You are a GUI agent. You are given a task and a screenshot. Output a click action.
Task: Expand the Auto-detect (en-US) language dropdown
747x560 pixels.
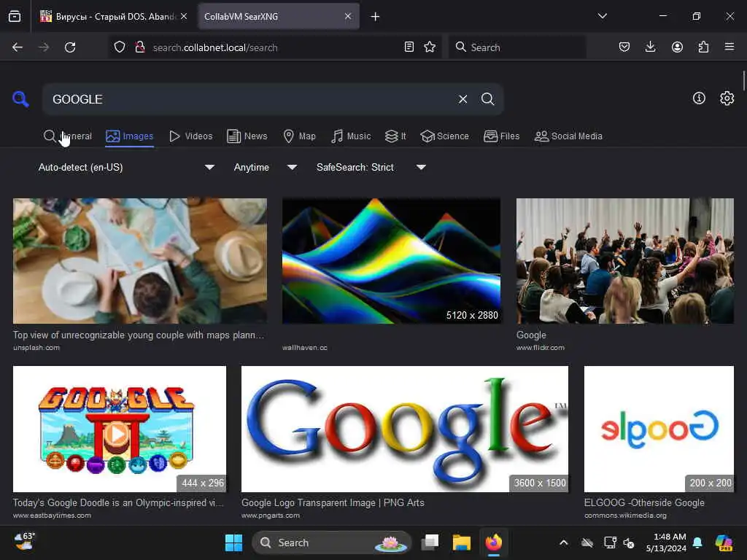(126, 167)
